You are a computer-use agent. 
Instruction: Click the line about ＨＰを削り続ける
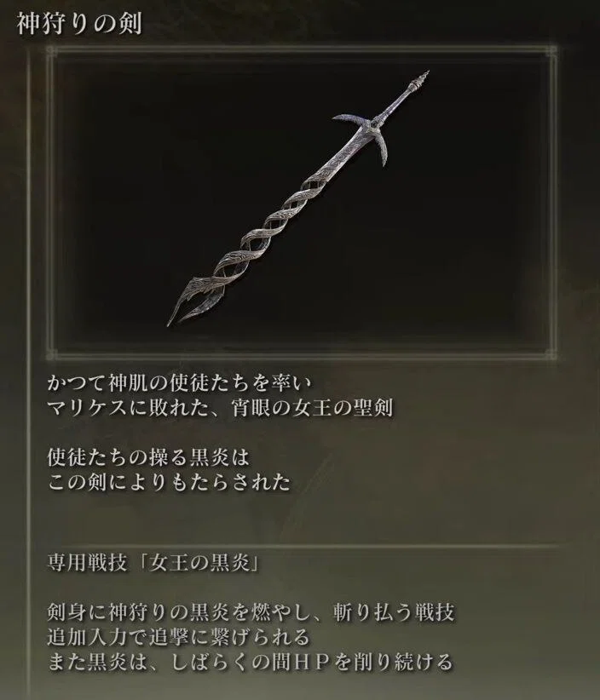[251, 662]
